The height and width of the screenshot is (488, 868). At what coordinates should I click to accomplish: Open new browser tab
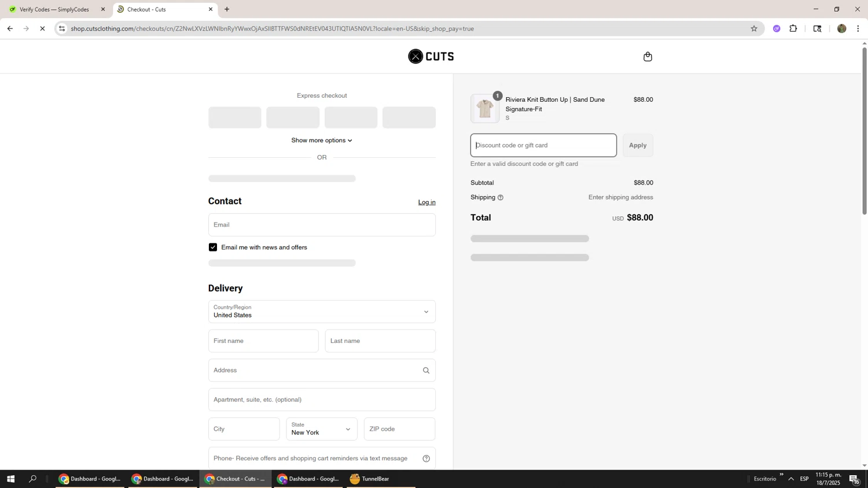pyautogui.click(x=227, y=9)
